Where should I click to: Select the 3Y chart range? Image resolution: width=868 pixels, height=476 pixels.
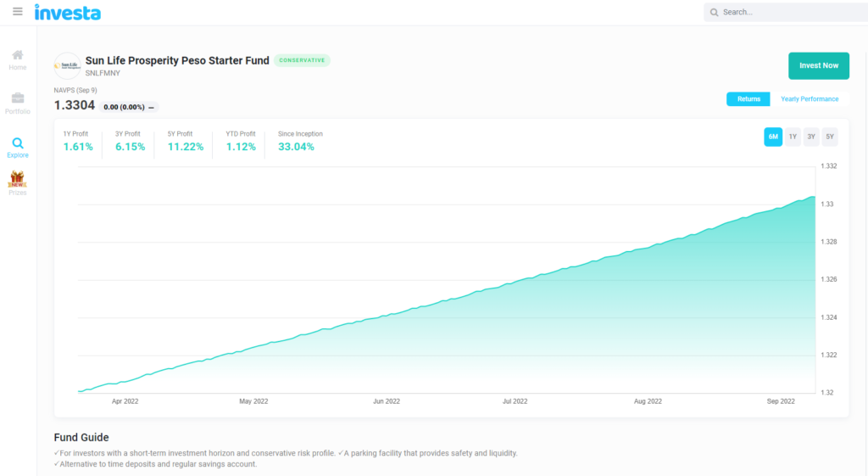click(811, 137)
